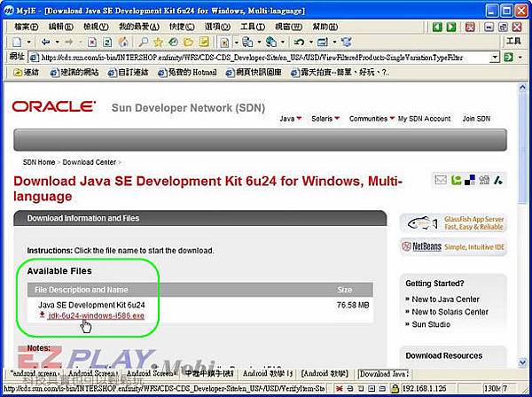Download jdk-6u24-windows-i586.exe file

tap(96, 315)
